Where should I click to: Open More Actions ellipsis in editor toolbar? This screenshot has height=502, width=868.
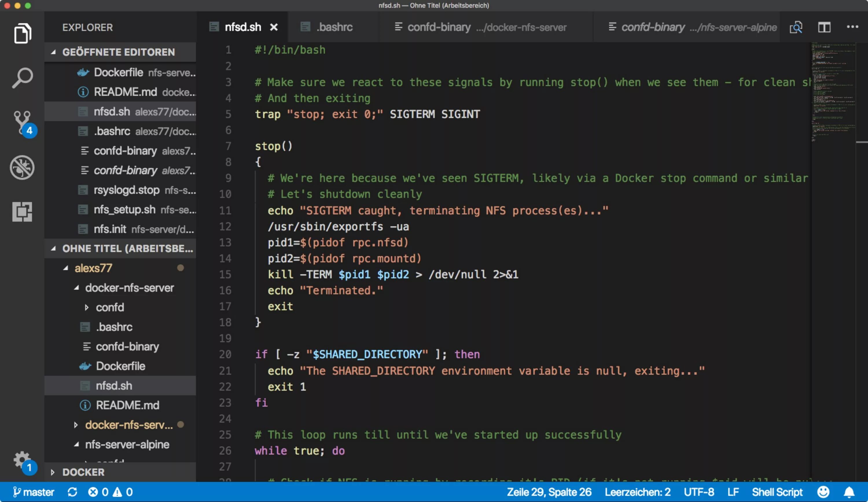852,27
